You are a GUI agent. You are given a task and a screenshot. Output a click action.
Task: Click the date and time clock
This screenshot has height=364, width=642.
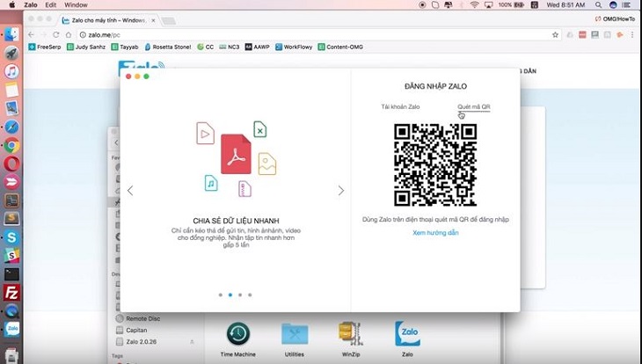pyautogui.click(x=565, y=5)
